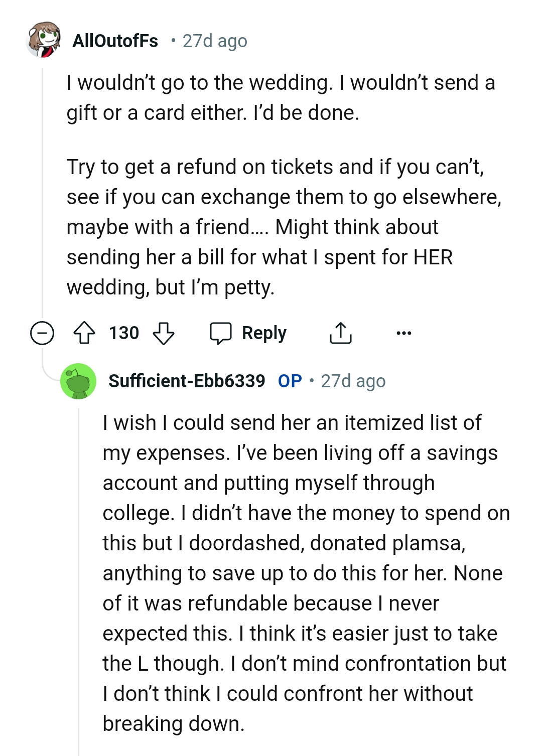Click the 27d ago timestamp on the top comment
Viewport: 542px width, 756px height.
click(214, 42)
